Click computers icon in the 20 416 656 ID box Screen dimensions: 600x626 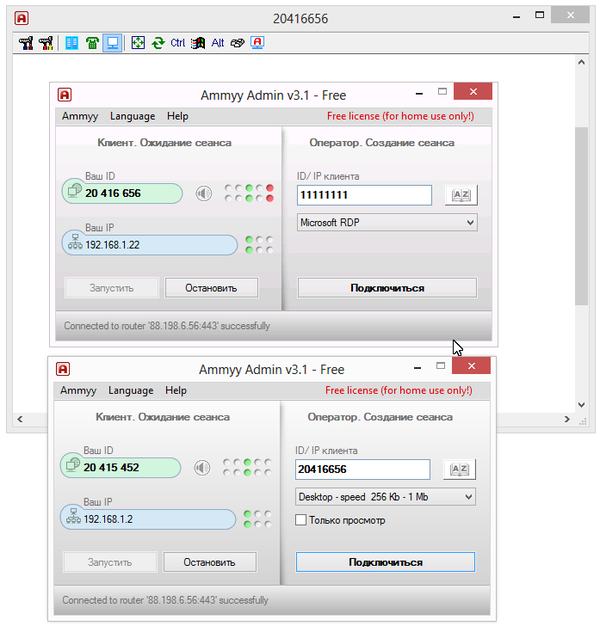[75, 190]
